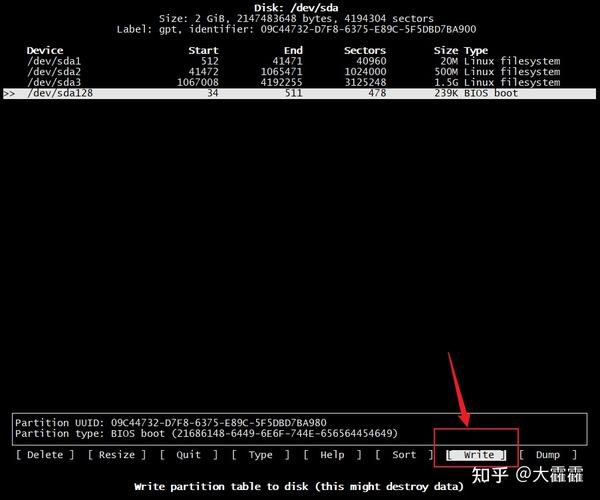Click the write partition table hint text

point(298,487)
